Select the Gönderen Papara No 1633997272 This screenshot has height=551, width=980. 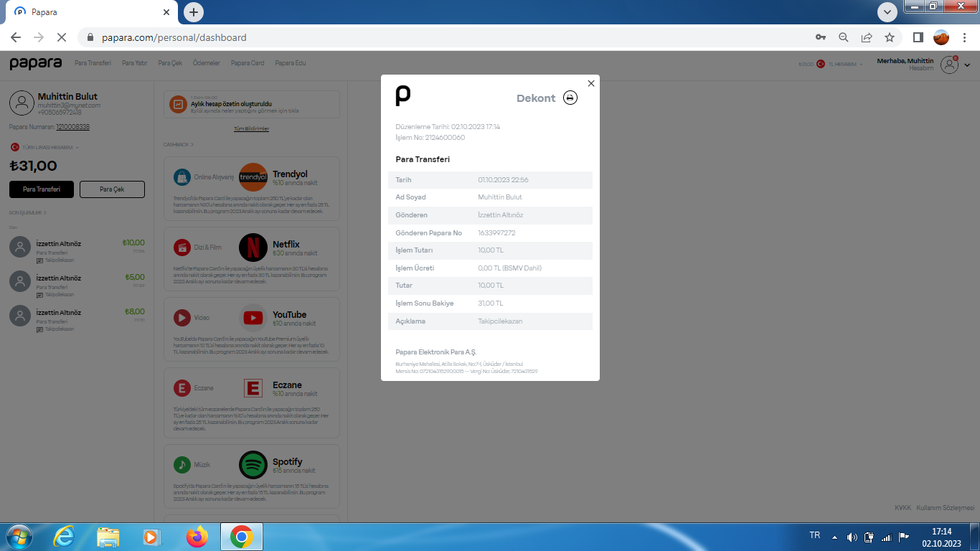[x=496, y=233]
